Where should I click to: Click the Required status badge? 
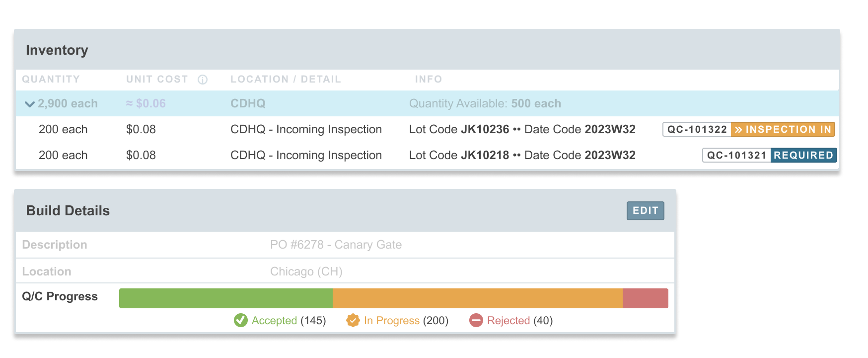pyautogui.click(x=803, y=155)
